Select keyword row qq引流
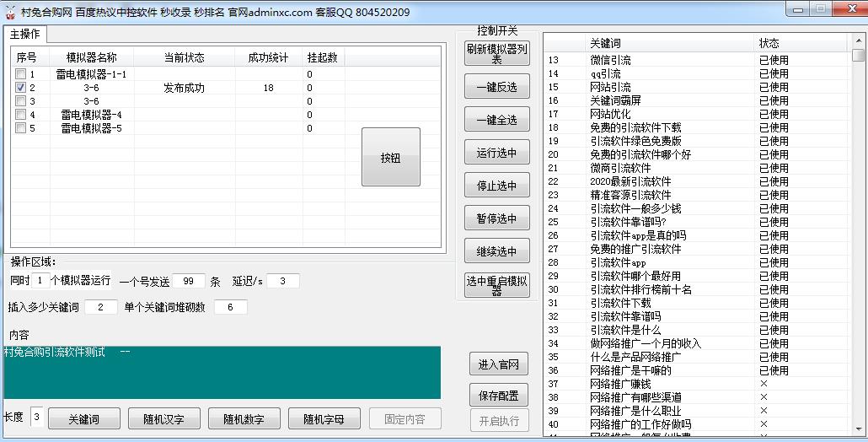Screen dimensions: 868x442 [x=696, y=73]
